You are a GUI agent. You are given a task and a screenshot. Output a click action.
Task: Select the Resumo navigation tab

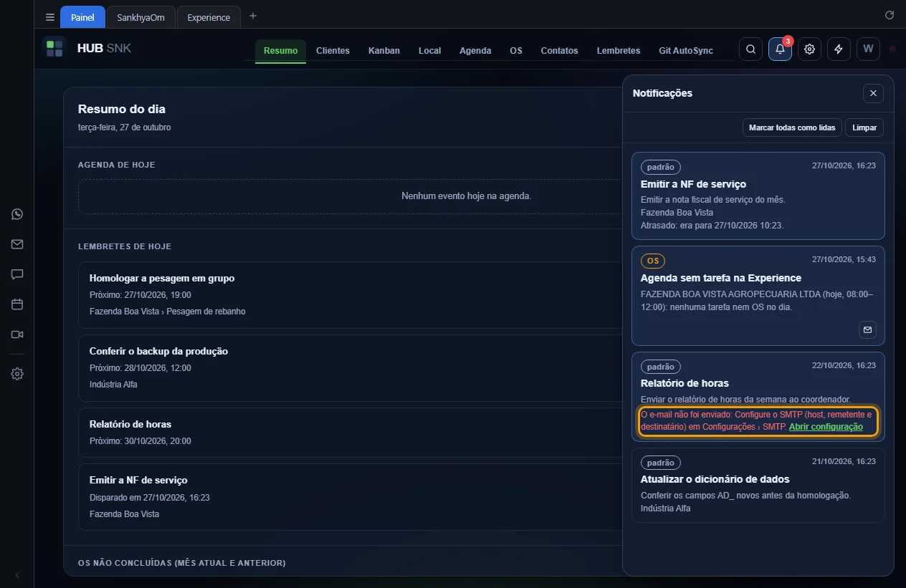[x=280, y=51]
